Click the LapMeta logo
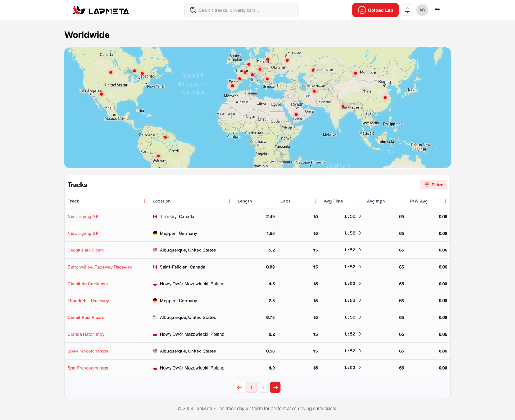The height and width of the screenshot is (420, 515). (x=101, y=10)
